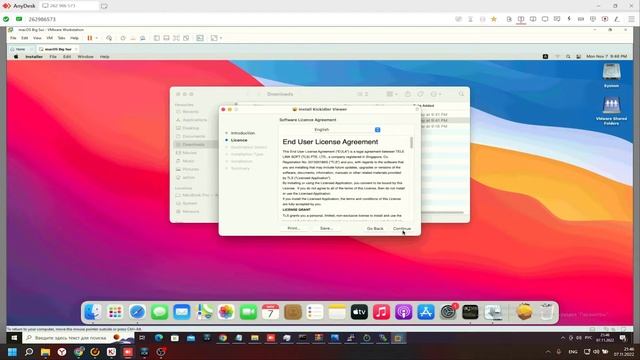Image resolution: width=640 pixels, height=360 pixels.
Task: Open Finder in the Dock
Action: click(93, 312)
